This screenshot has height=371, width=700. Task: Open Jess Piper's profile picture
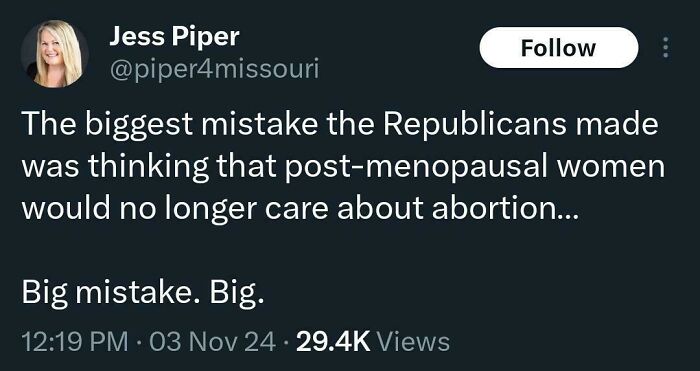pyautogui.click(x=54, y=54)
